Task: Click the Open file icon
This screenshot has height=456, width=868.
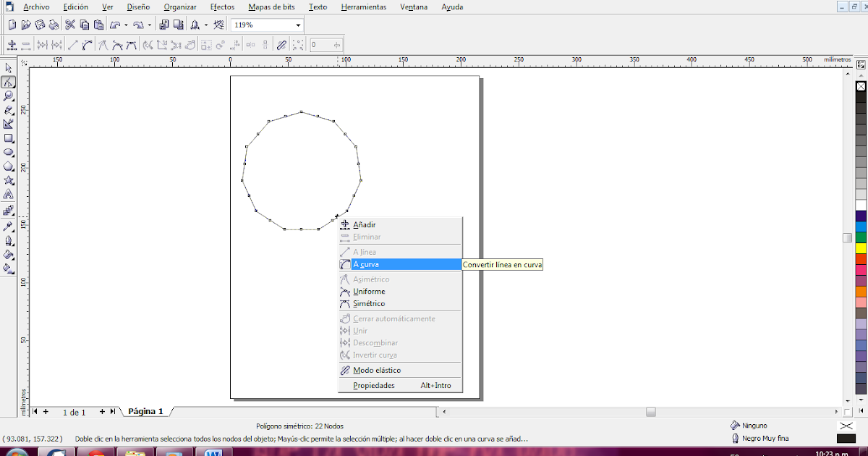Action: coord(25,25)
